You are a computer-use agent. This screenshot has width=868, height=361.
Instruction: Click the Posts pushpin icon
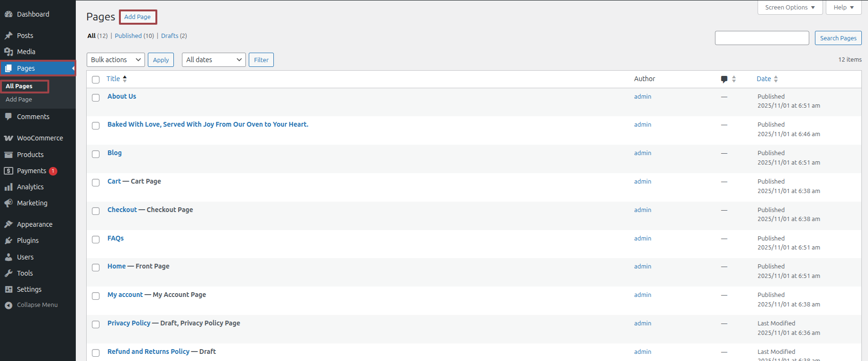9,36
